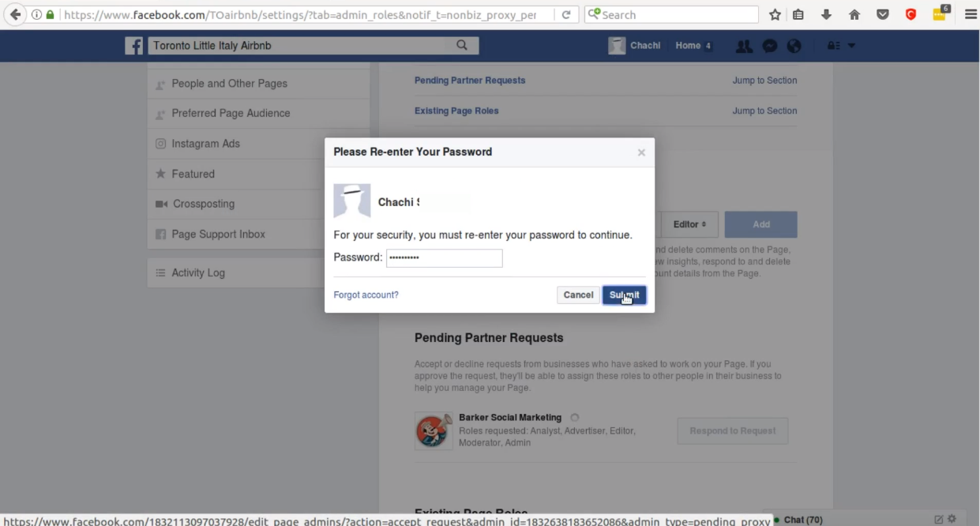Save page to Pocket icon
980x526 pixels.
coord(883,14)
